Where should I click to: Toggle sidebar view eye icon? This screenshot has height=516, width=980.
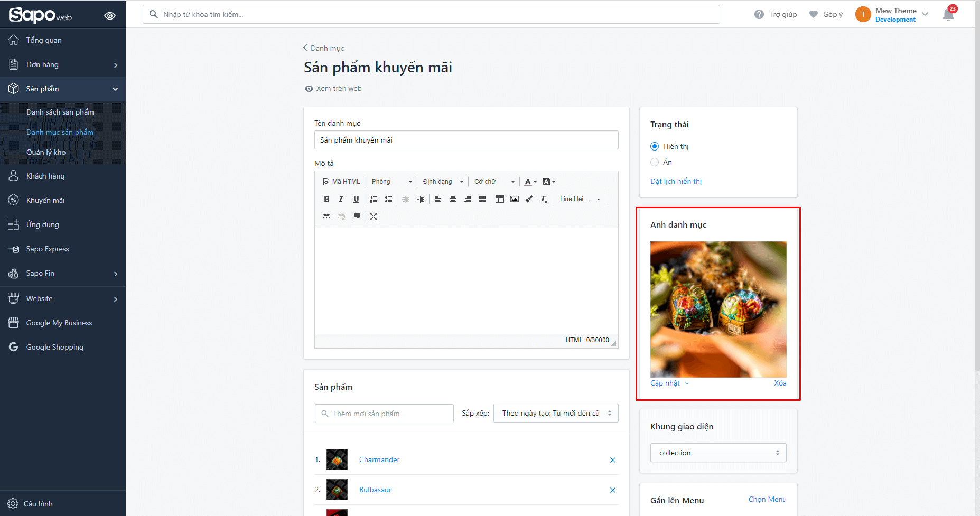[110, 16]
